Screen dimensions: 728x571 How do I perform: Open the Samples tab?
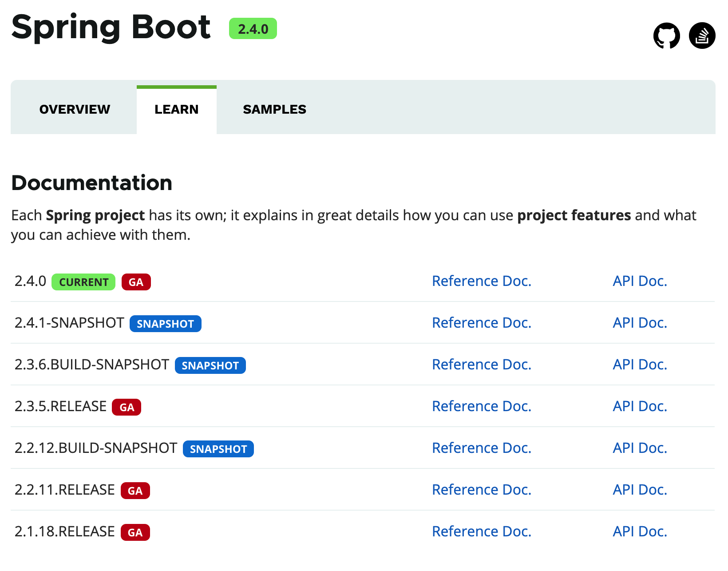click(x=274, y=109)
